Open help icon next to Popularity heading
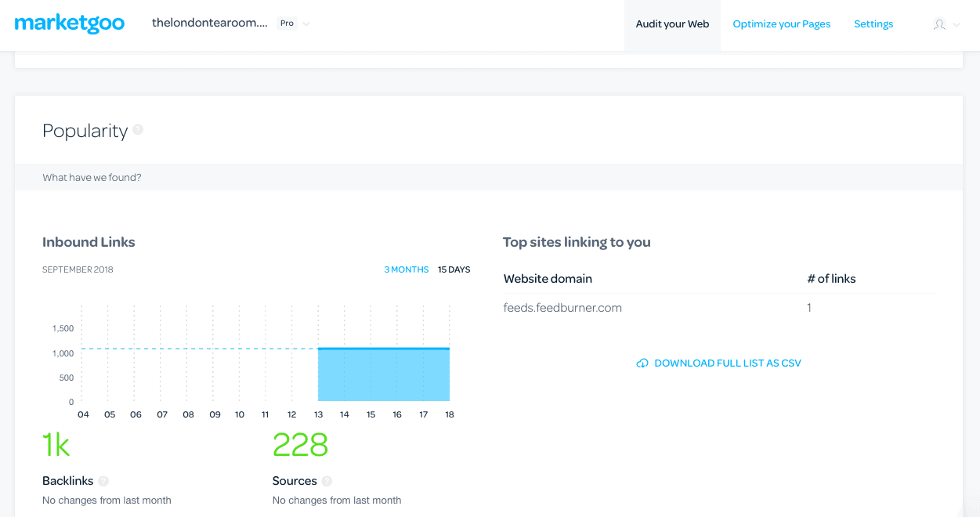The height and width of the screenshot is (517, 980). [x=138, y=130]
